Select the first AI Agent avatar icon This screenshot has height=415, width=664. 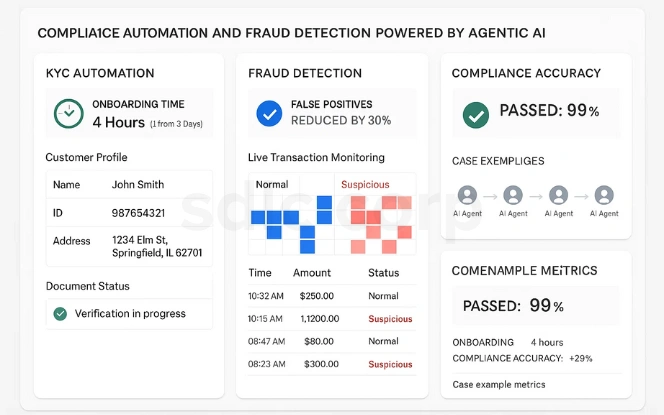[467, 195]
